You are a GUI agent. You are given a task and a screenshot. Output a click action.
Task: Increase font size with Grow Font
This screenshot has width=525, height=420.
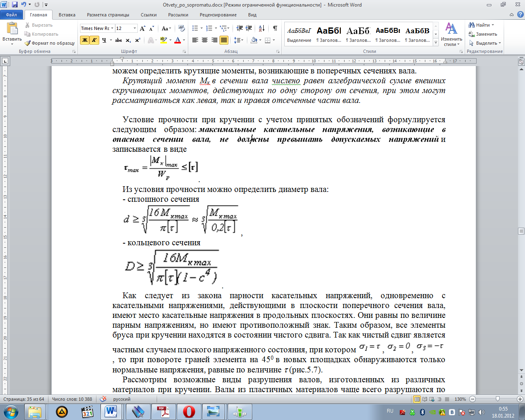(x=142, y=28)
